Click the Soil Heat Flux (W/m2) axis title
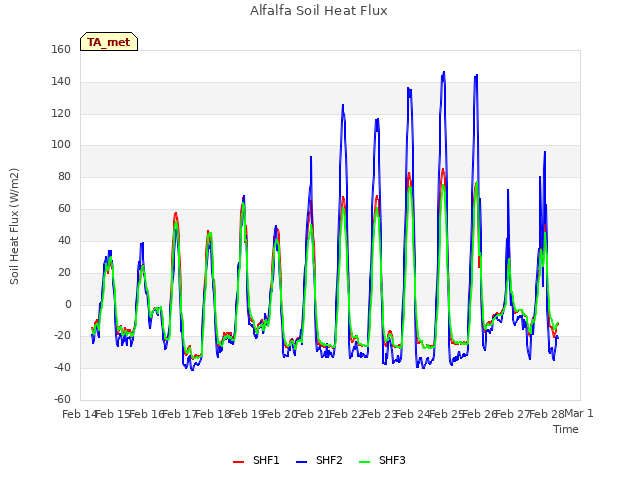The width and height of the screenshot is (640, 480). [x=14, y=226]
